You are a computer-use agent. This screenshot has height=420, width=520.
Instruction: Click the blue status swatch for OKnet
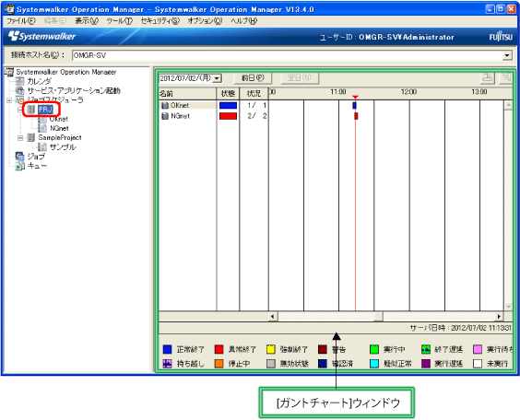coord(228,105)
